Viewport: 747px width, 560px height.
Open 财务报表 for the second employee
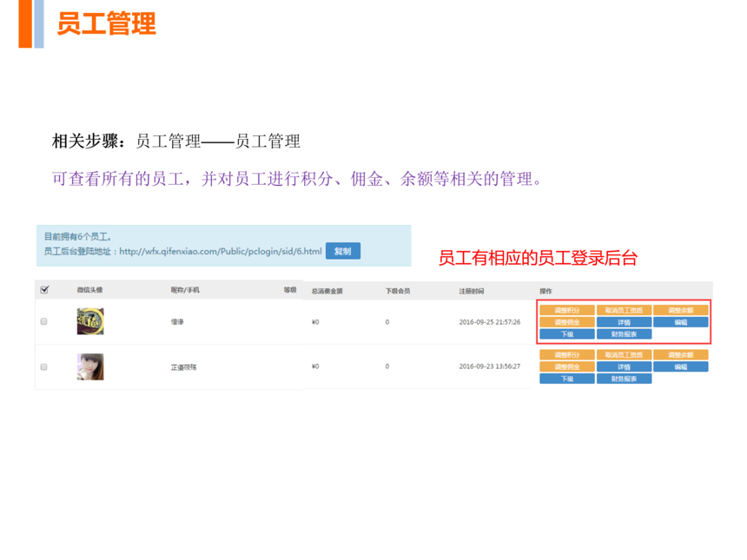624,379
